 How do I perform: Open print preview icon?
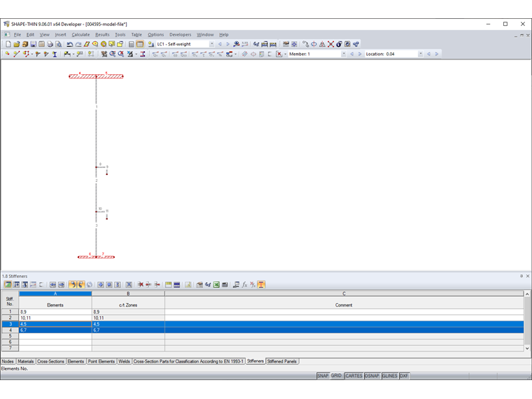[x=58, y=44]
